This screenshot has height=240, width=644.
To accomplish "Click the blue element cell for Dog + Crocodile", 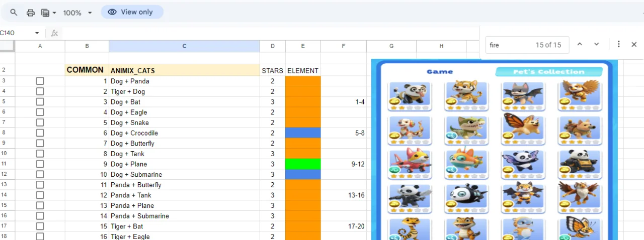I will [303, 133].
